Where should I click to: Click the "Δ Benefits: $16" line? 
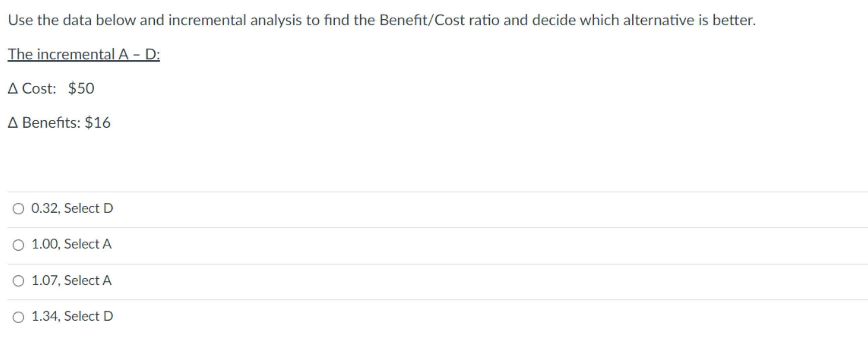point(59,122)
